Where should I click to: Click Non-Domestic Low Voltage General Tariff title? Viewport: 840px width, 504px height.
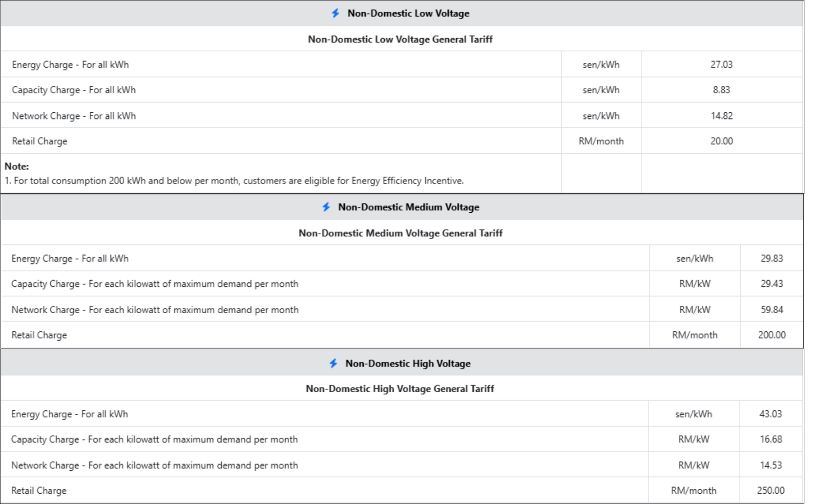(x=400, y=39)
